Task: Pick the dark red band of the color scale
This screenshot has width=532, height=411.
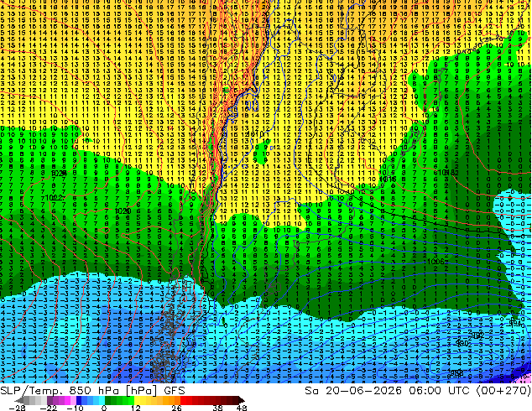Action: click(x=213, y=400)
